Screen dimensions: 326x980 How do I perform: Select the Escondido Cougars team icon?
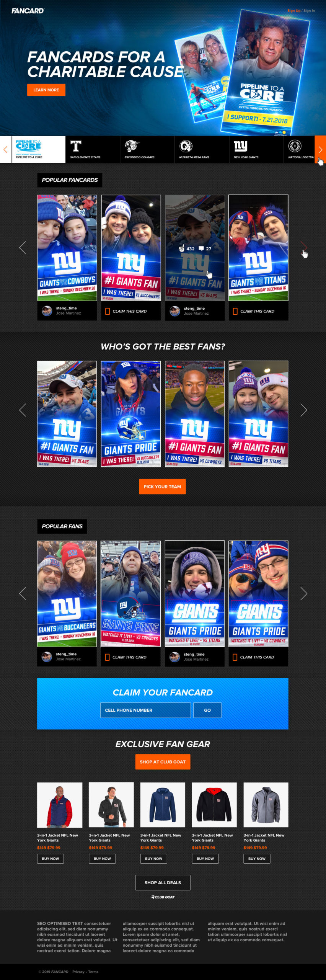[x=131, y=146]
